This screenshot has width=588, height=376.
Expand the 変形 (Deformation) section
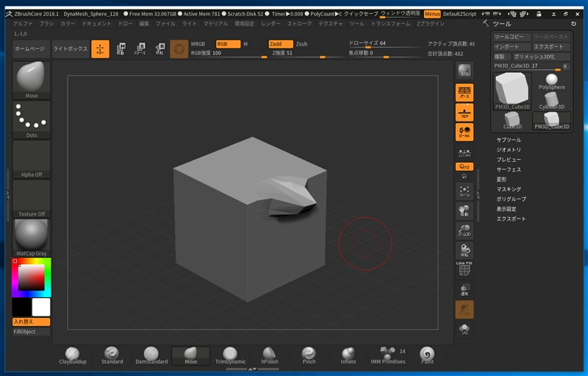[x=501, y=180]
